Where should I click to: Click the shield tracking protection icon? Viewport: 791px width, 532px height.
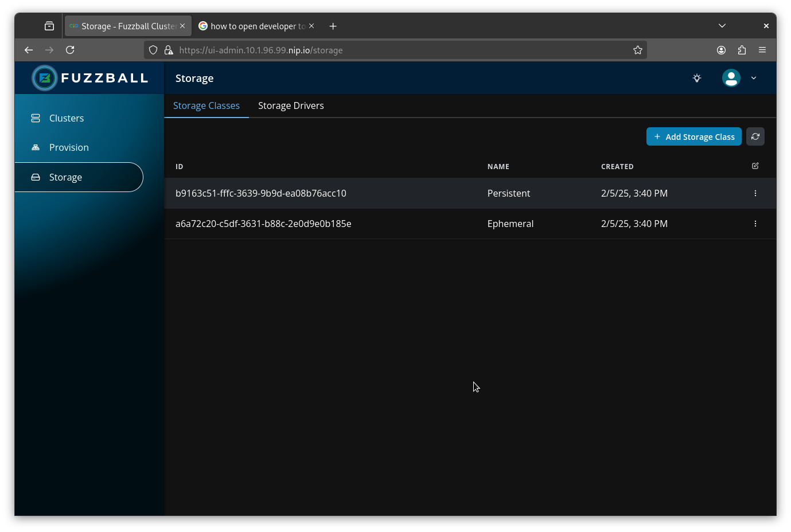(153, 50)
